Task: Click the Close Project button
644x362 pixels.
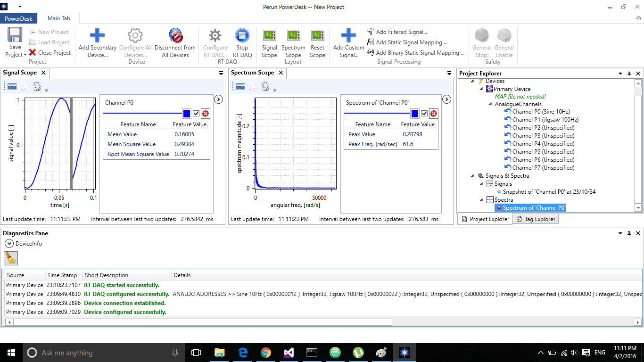Action: tap(50, 53)
